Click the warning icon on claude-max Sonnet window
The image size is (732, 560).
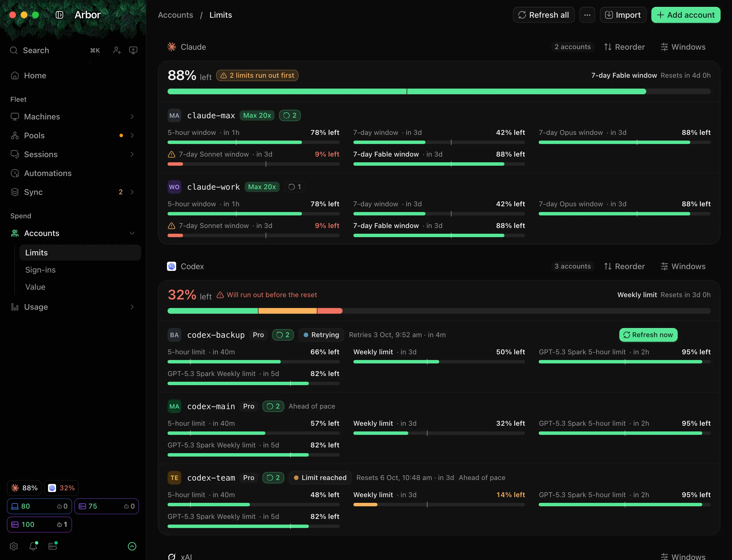(172, 154)
